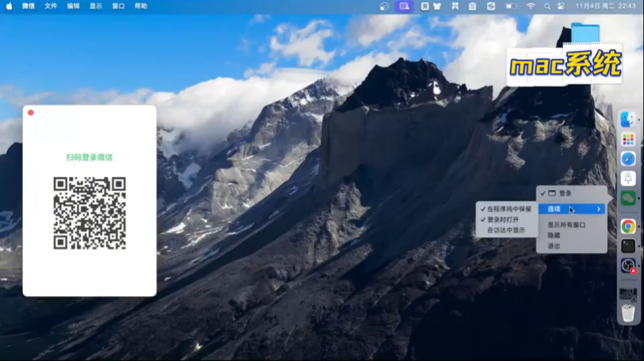Image resolution: width=644 pixels, height=361 pixels.
Task: Open the 窗口 menu in menu bar
Action: click(118, 6)
